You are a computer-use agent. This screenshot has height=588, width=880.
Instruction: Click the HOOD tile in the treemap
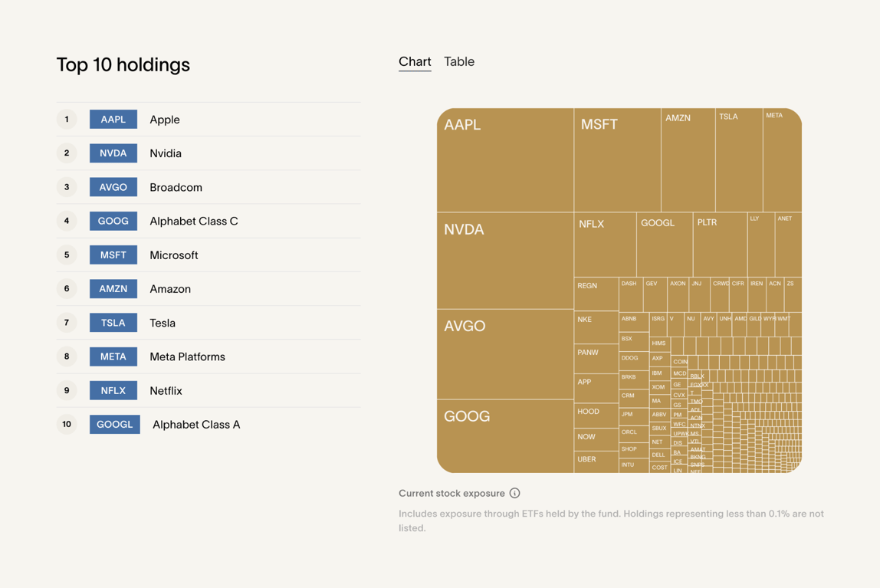(x=596, y=416)
